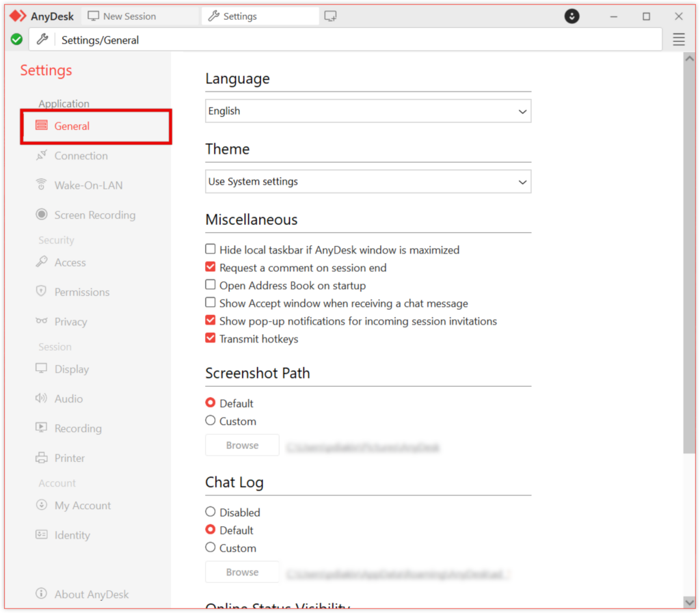700x613 pixels.
Task: Click the Recording play-screen icon
Action: pos(42,428)
